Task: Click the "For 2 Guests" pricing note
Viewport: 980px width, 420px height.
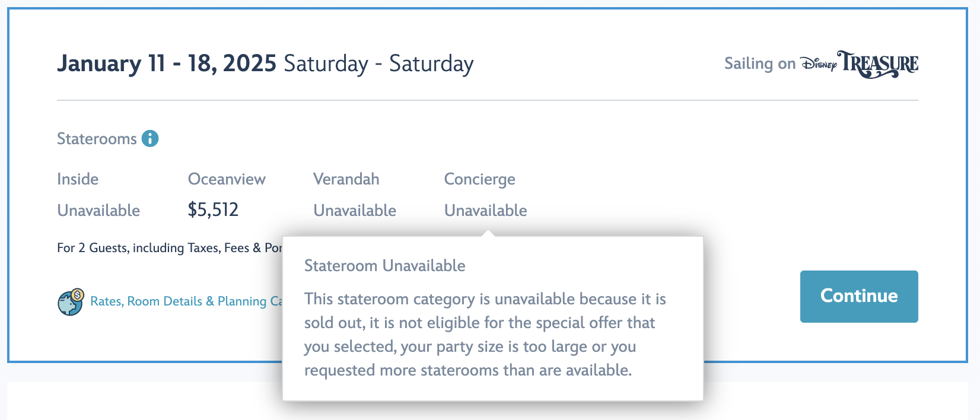Action: (169, 248)
